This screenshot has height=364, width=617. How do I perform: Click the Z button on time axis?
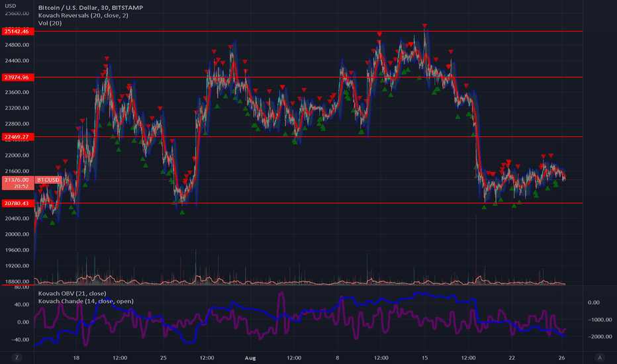click(17, 357)
